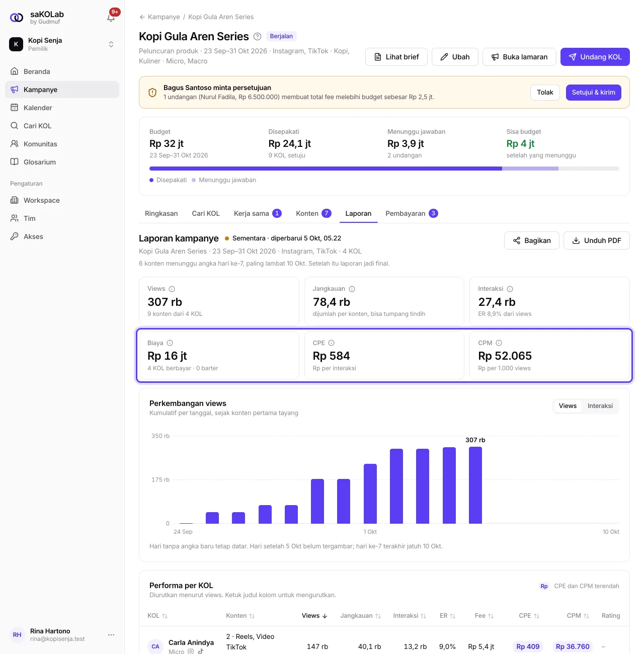
Task: Switch to the Konten tab
Action: point(313,213)
